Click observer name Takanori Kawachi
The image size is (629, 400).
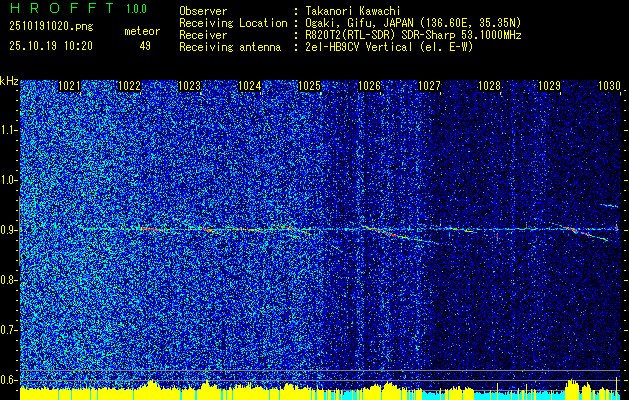[x=351, y=11]
